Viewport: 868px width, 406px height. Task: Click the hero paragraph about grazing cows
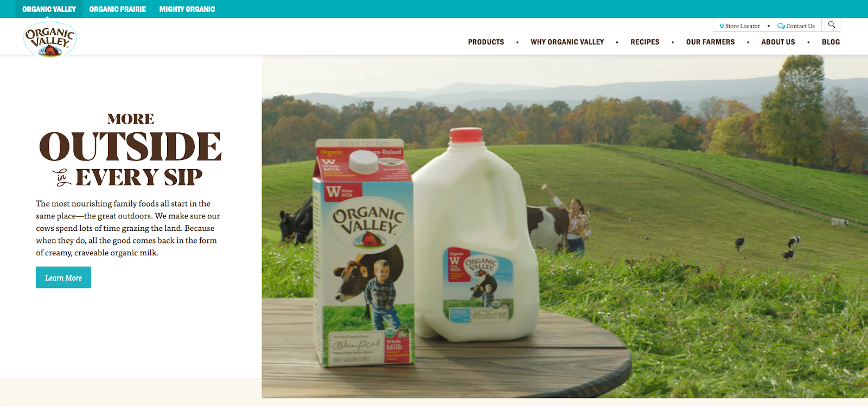click(x=128, y=228)
